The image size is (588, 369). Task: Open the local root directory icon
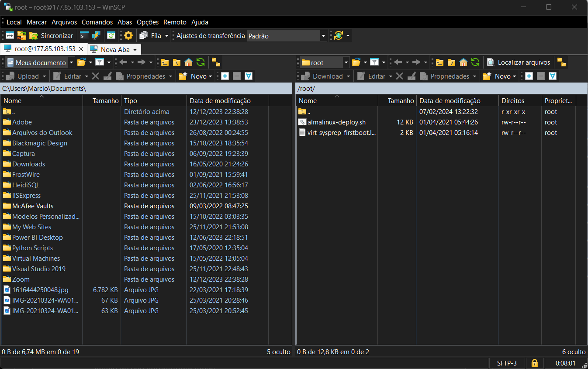176,62
